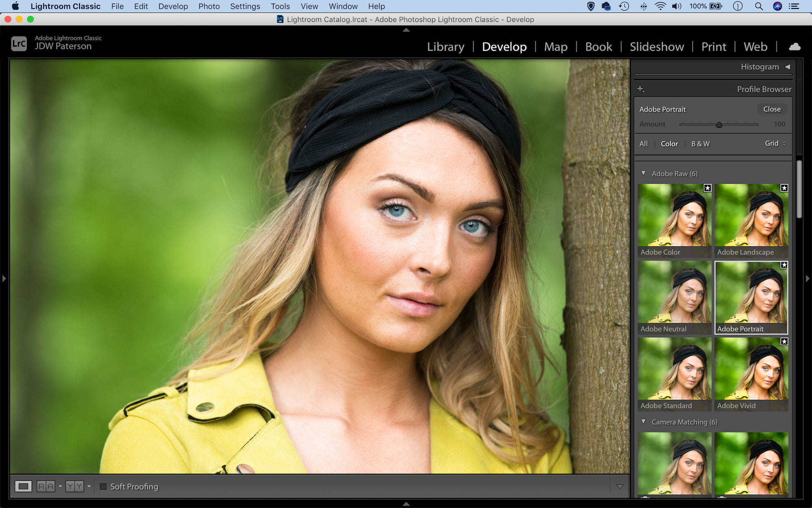812x508 pixels.
Task: Show the bottom filmstrip via arrow
Action: (406, 504)
